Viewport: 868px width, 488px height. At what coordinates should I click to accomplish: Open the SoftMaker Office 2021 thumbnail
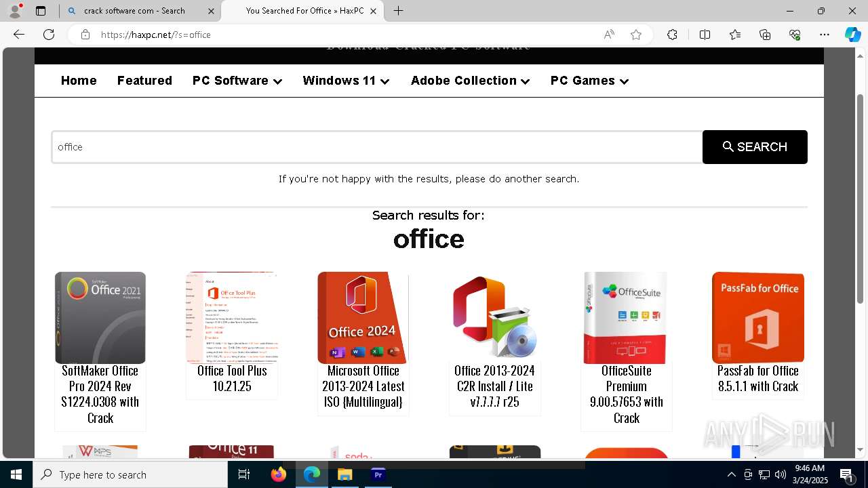pyautogui.click(x=100, y=318)
